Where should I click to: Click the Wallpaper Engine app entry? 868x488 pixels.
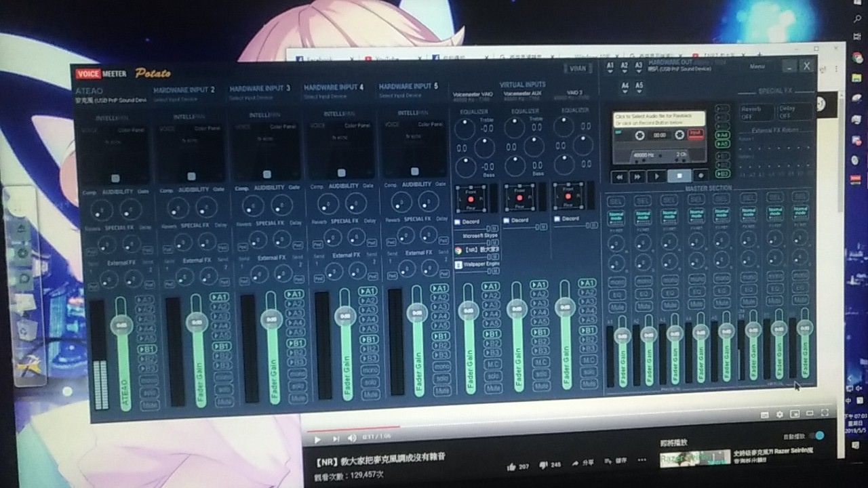point(477,264)
